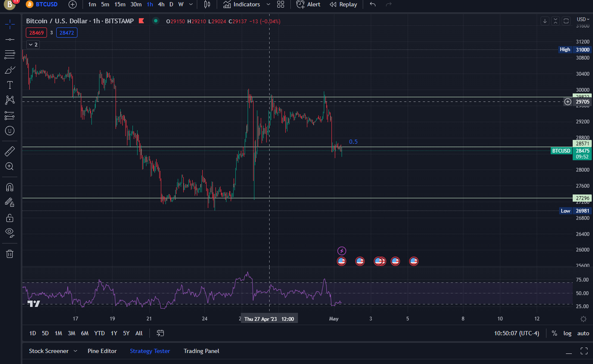The image size is (593, 364).
Task: Open the user profile avatar menu
Action: click(10, 4)
